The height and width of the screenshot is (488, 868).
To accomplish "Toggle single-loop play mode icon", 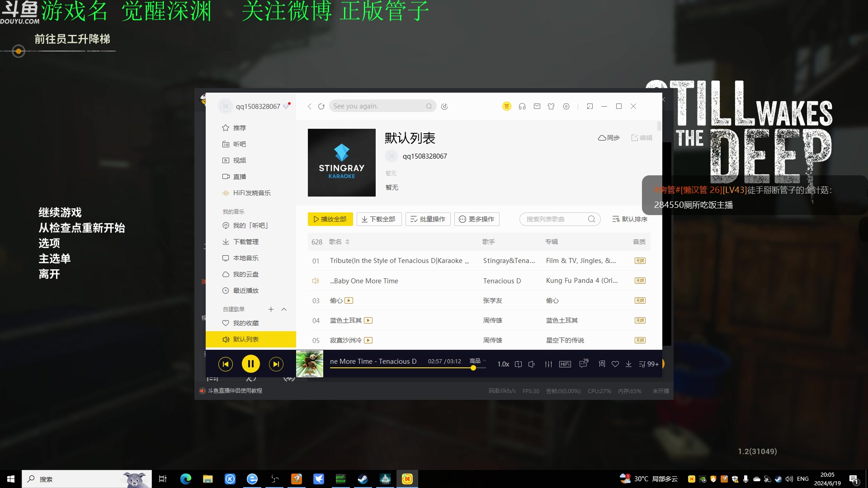I will (518, 364).
